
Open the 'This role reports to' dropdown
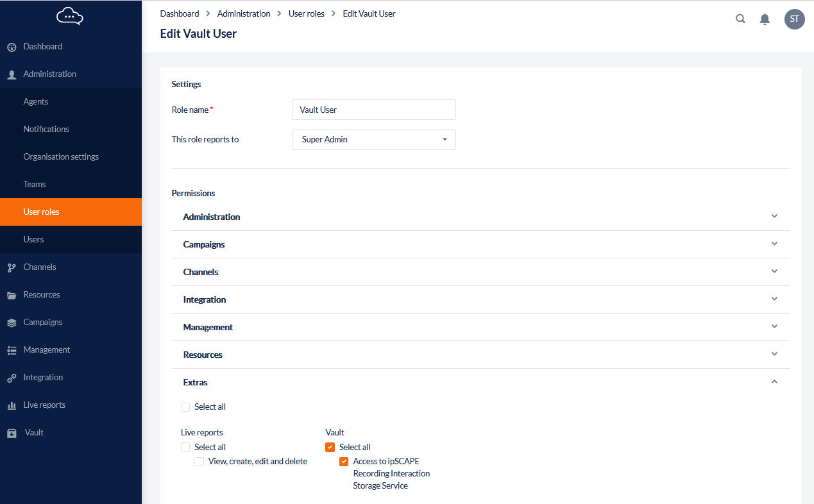(373, 140)
